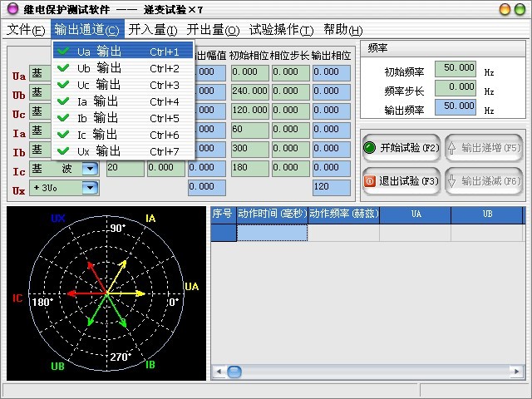Click the UX label on phasor diagram
This screenshot has height=399, width=532.
coord(58,218)
